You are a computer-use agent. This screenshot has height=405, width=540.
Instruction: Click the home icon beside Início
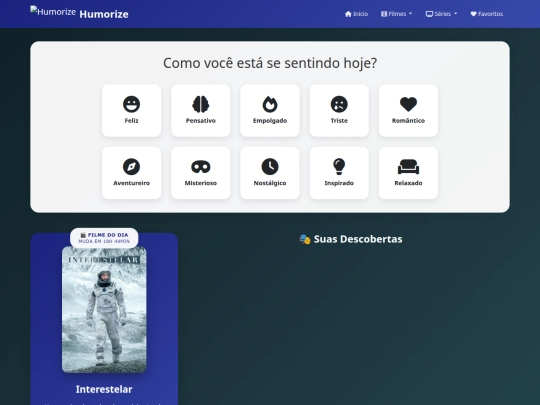(x=348, y=14)
